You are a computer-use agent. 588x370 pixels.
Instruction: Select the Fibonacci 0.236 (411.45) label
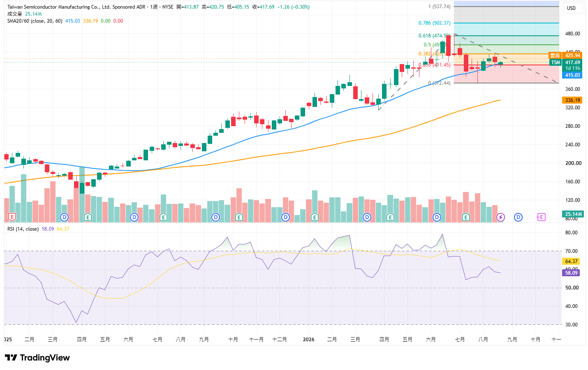coord(435,65)
